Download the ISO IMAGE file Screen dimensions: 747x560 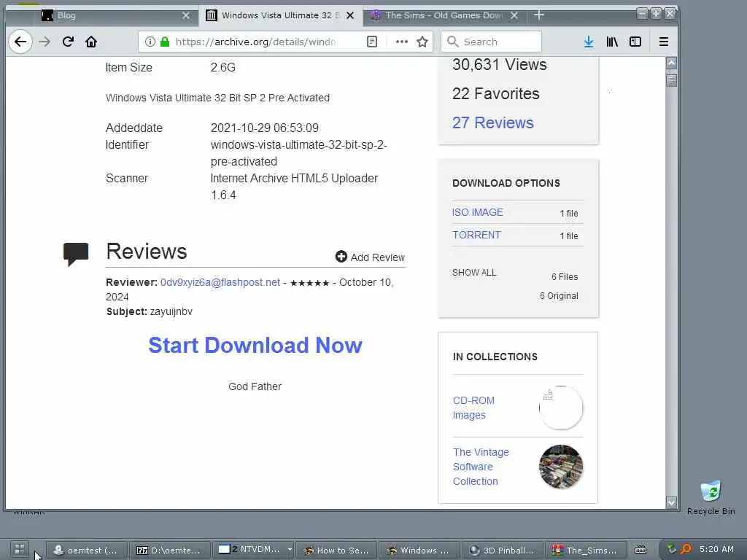[x=477, y=212]
